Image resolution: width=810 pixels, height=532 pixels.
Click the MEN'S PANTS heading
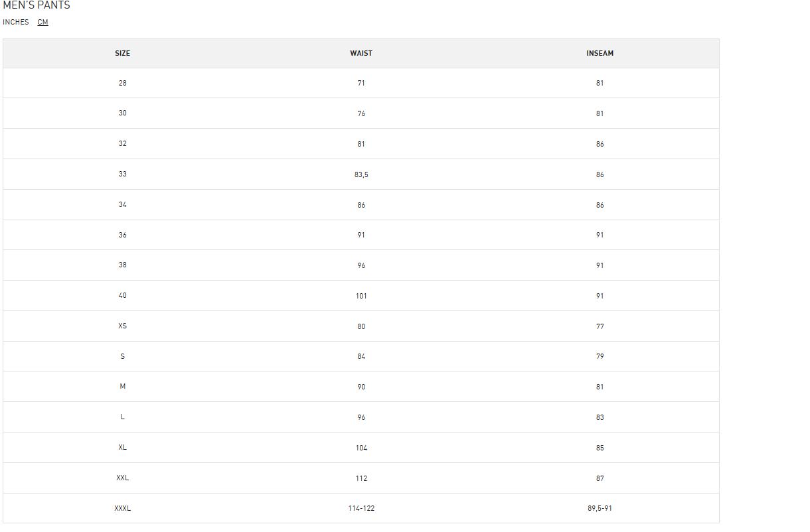37,5
